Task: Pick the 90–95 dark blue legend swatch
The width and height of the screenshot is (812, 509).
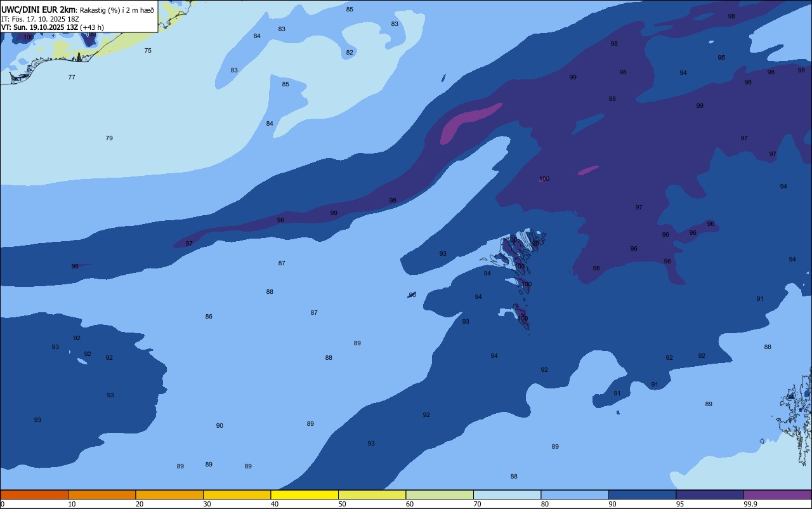Action: click(x=642, y=494)
